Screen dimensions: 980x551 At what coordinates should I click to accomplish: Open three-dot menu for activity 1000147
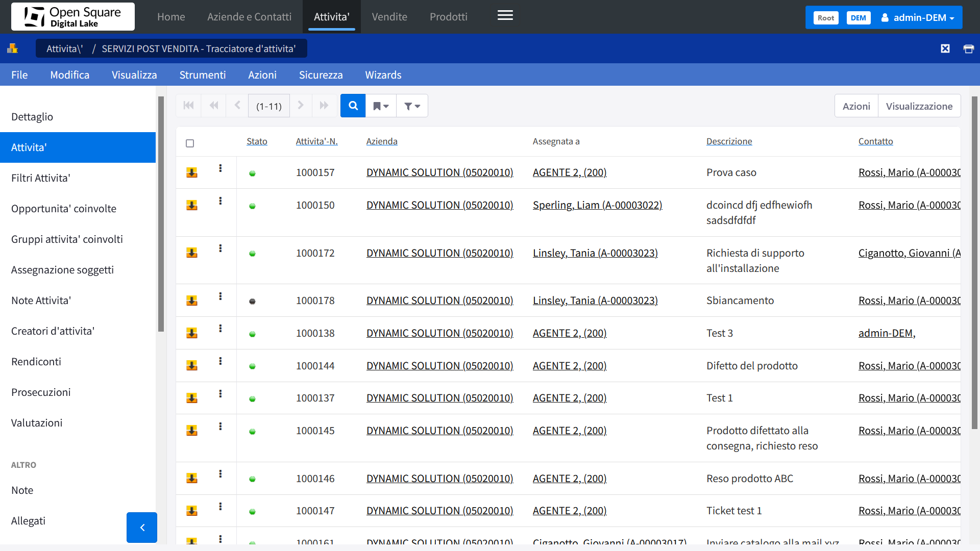pos(220,507)
